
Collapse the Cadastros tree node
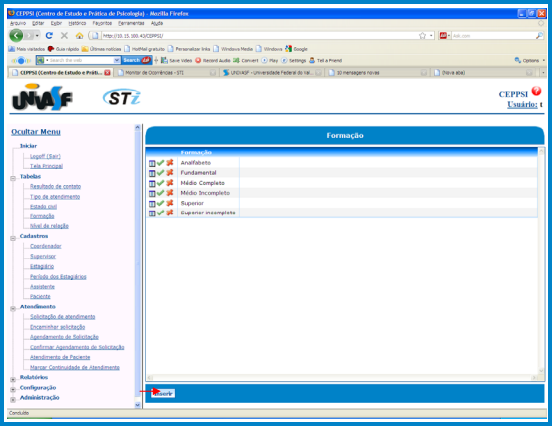tap(13, 238)
